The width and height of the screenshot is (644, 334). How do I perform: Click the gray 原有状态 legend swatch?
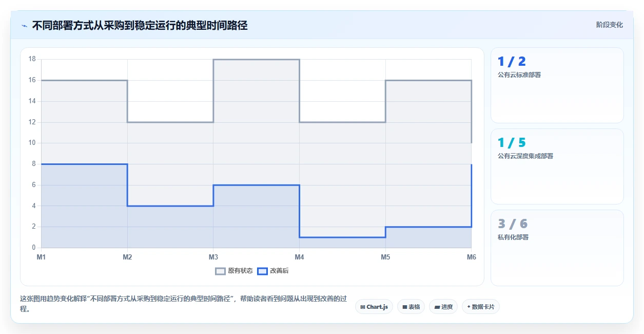(220, 271)
